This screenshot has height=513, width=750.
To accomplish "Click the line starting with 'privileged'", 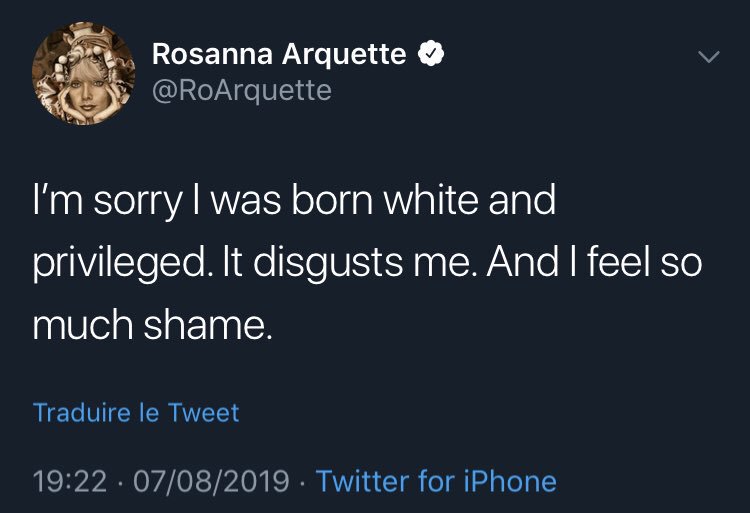I will tap(367, 264).
